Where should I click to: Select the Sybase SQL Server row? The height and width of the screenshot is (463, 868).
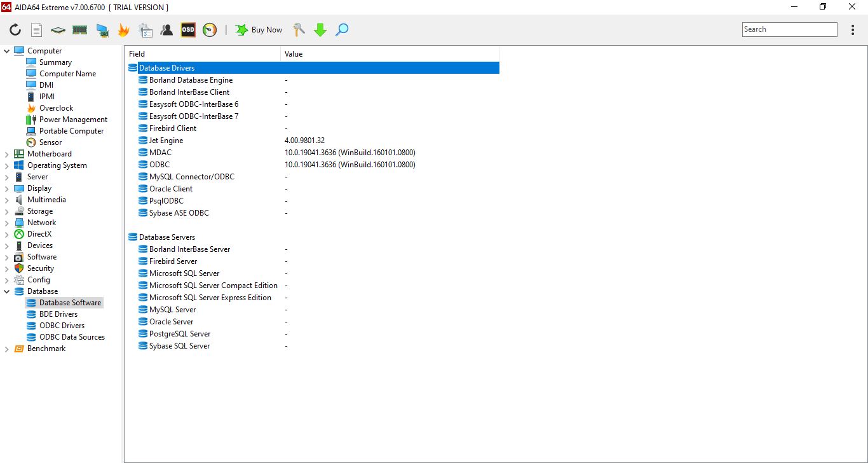point(313,346)
